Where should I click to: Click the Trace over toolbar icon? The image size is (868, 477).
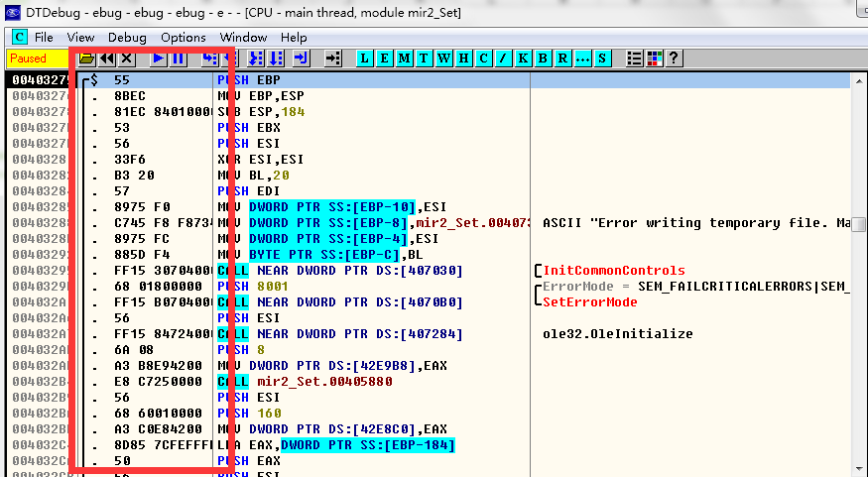(275, 59)
